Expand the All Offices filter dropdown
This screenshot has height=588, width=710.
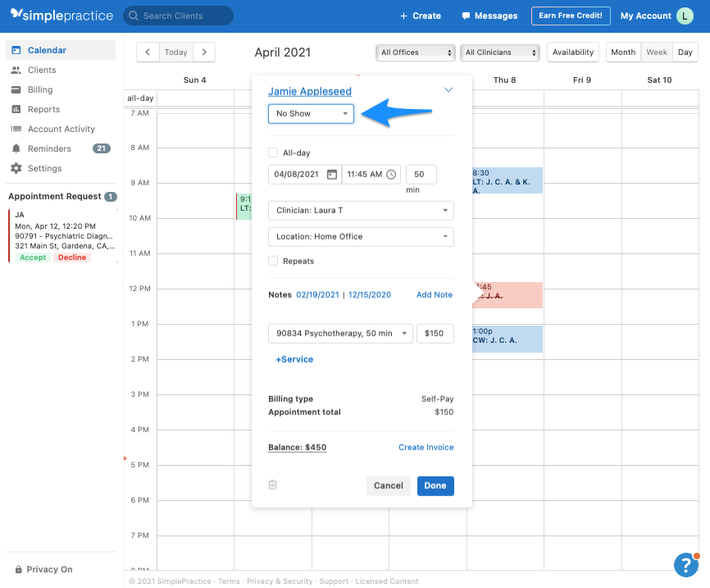415,52
